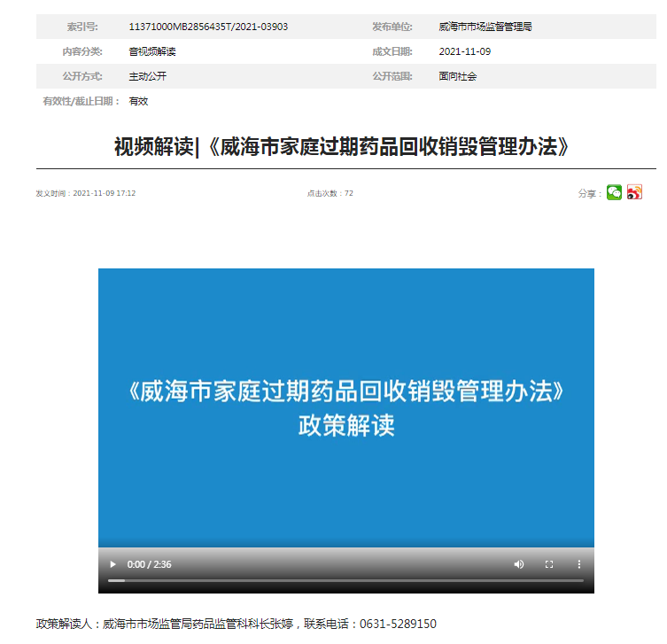Share the article via the Weibo icon
Screen dimensions: 667x644
(634, 192)
